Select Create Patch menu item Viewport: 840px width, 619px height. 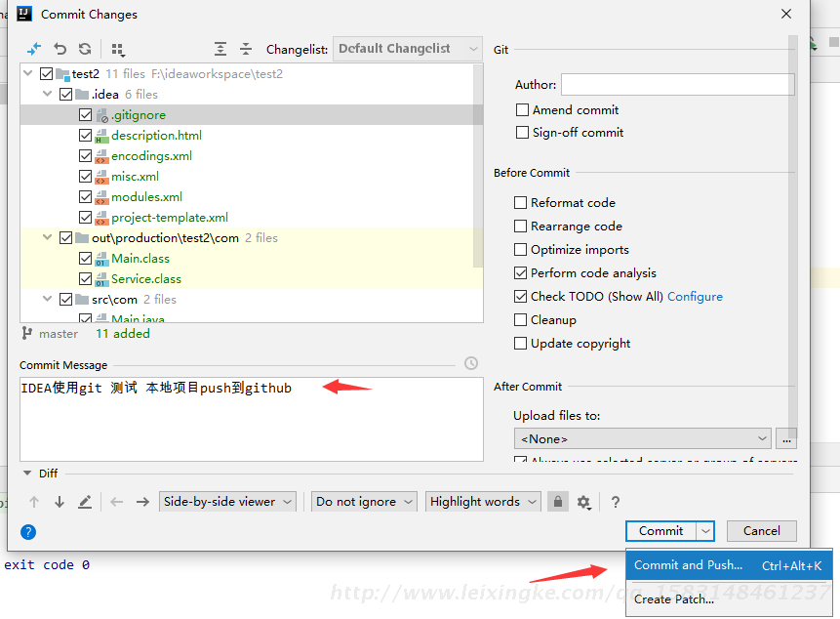tap(729, 599)
